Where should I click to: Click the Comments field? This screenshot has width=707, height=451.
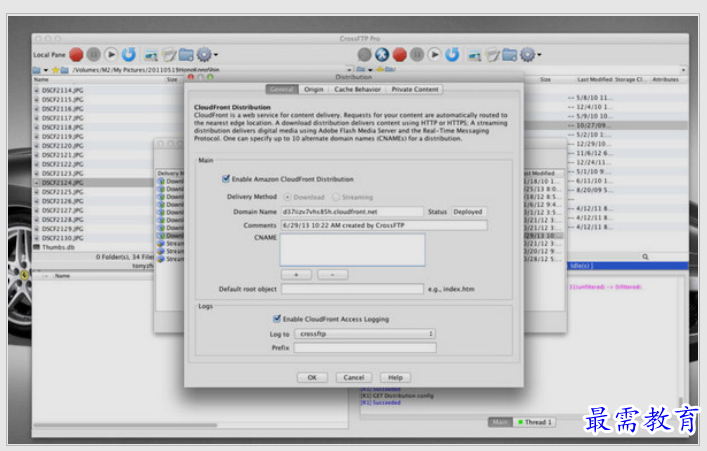pos(384,225)
